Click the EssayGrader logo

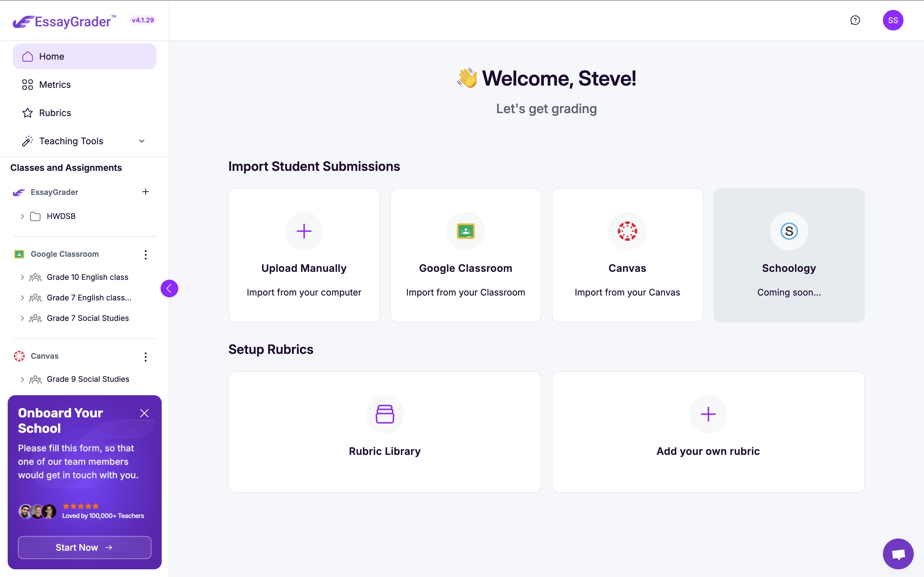click(x=64, y=21)
